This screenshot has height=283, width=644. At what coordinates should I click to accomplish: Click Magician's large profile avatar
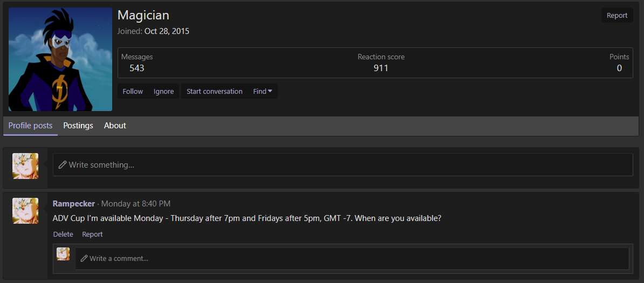[60, 59]
